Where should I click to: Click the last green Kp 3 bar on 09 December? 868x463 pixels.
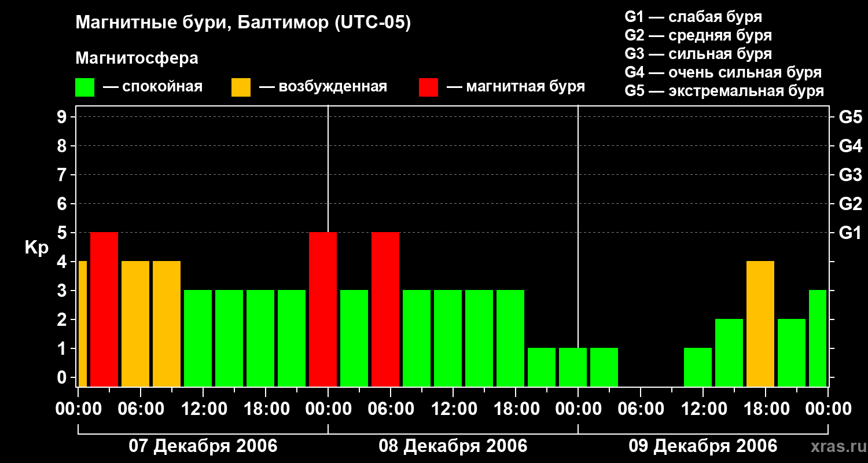(x=818, y=339)
